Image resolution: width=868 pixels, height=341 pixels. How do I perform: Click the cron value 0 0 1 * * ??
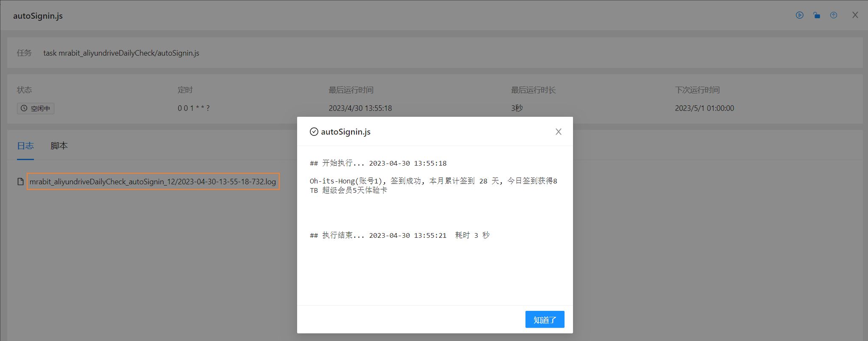tap(194, 108)
